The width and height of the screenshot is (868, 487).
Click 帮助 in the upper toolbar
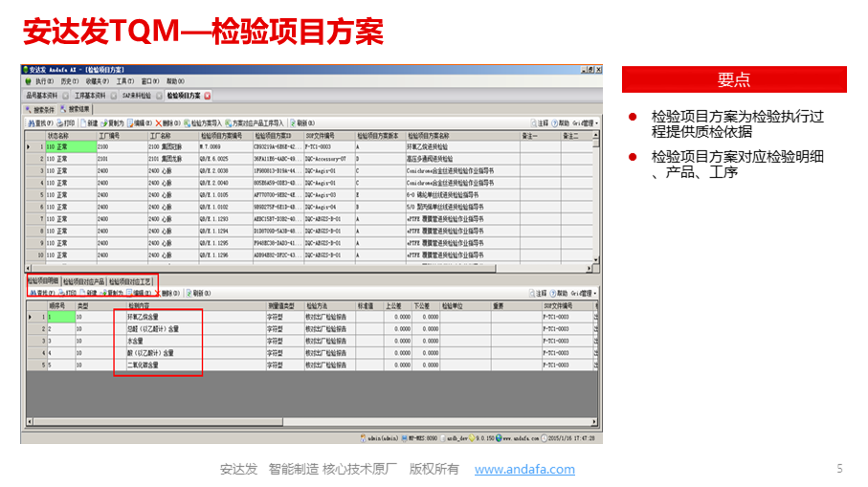pyautogui.click(x=560, y=122)
